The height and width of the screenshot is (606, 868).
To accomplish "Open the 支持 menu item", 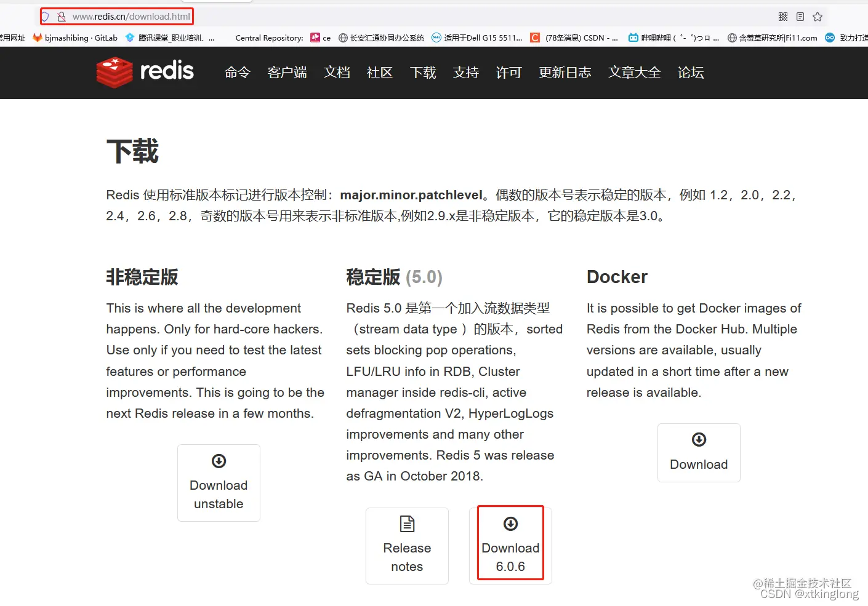I will click(466, 73).
